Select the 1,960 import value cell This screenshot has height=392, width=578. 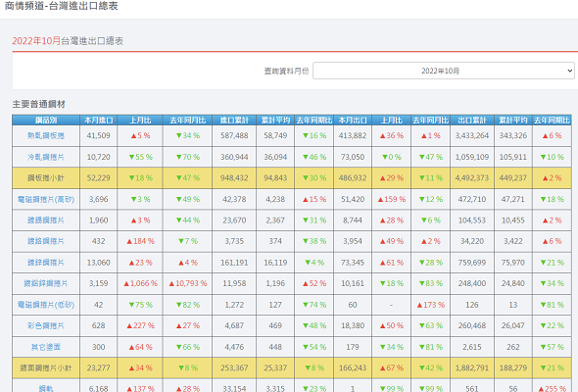pos(98,220)
